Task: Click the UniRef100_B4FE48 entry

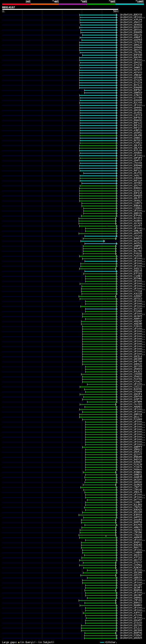Action: pyautogui.click(x=131, y=55)
